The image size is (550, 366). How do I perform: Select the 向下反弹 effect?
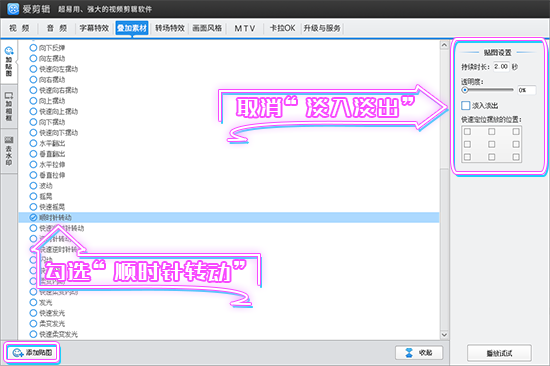coord(47,48)
